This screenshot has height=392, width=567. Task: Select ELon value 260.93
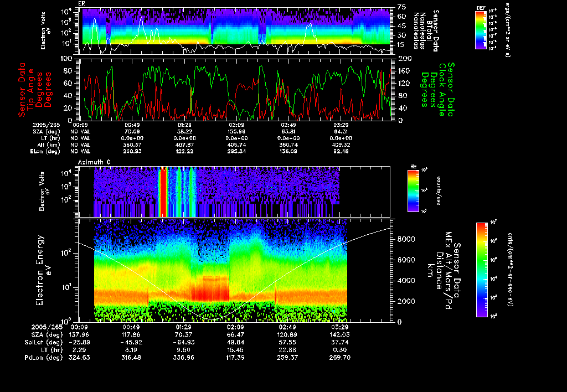132,152
